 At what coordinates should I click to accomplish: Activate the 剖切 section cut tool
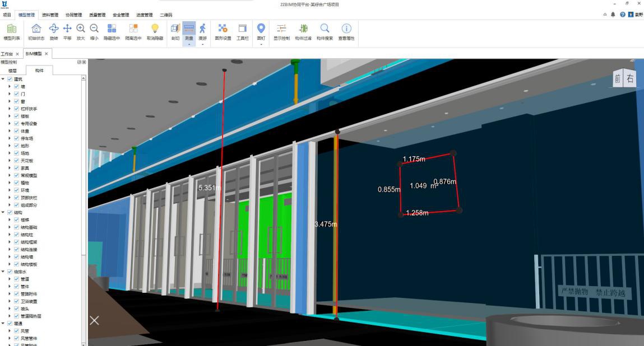175,32
